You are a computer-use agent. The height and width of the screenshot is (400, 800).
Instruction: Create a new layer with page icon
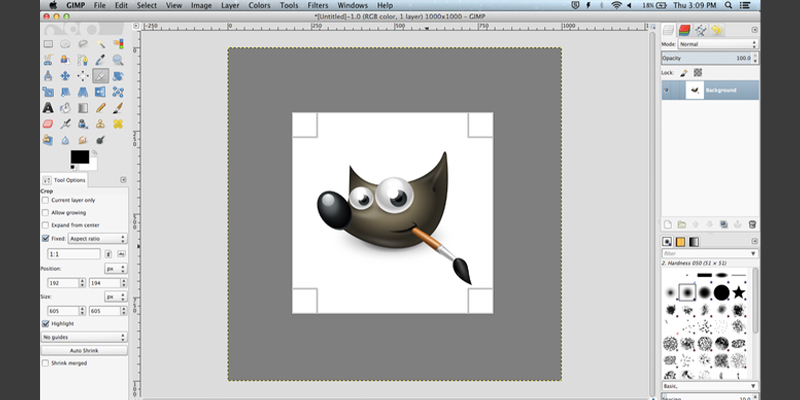tap(667, 224)
